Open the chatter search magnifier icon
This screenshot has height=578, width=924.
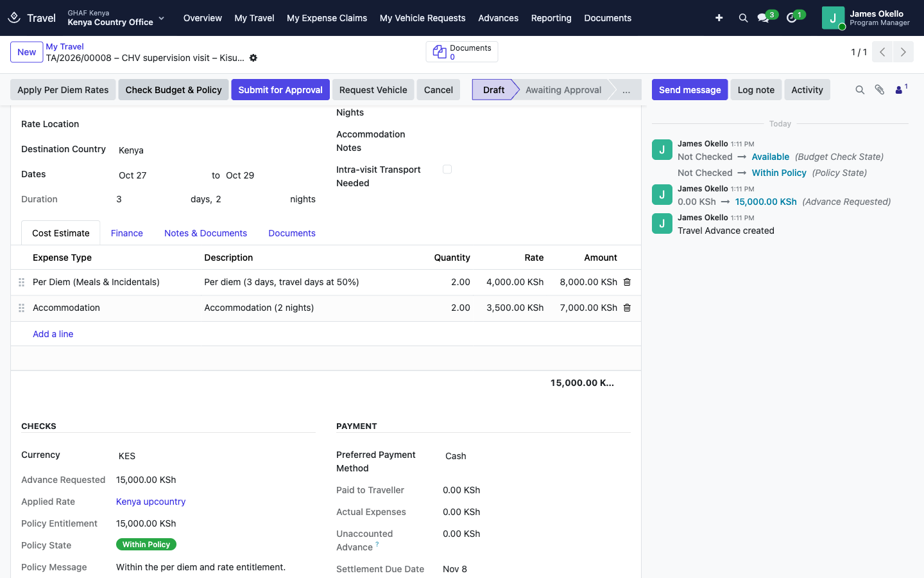click(x=860, y=90)
